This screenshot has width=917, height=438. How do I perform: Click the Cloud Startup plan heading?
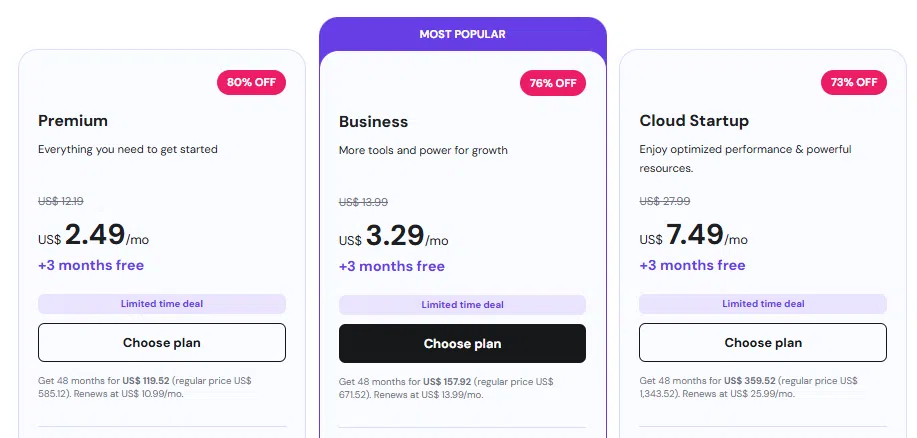point(694,121)
